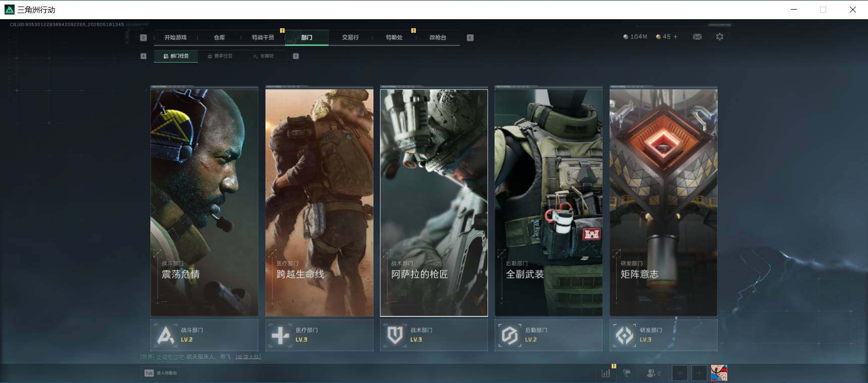Open the mail envelope icon
This screenshot has width=868, height=383.
(x=697, y=37)
